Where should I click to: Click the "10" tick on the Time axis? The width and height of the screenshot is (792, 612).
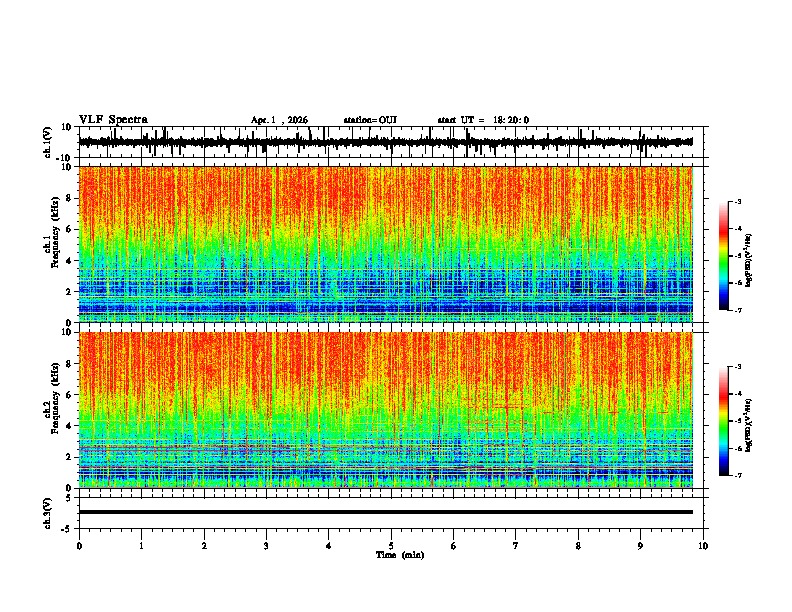[x=703, y=546]
